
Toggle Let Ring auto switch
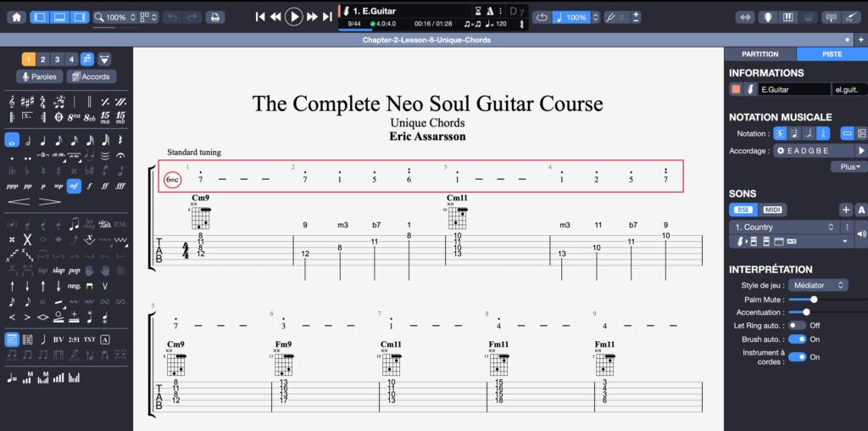pyautogui.click(x=797, y=325)
